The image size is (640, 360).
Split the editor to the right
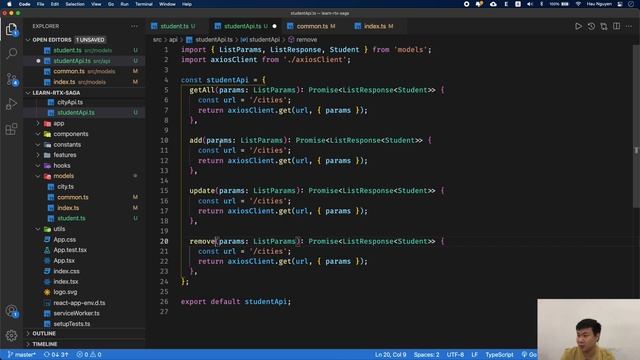tap(616, 26)
